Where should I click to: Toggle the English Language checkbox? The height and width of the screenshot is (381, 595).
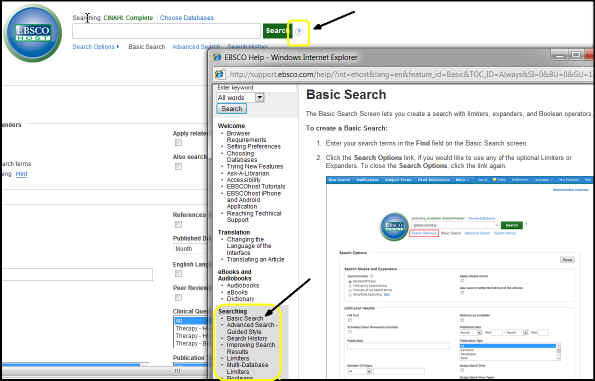tap(178, 274)
